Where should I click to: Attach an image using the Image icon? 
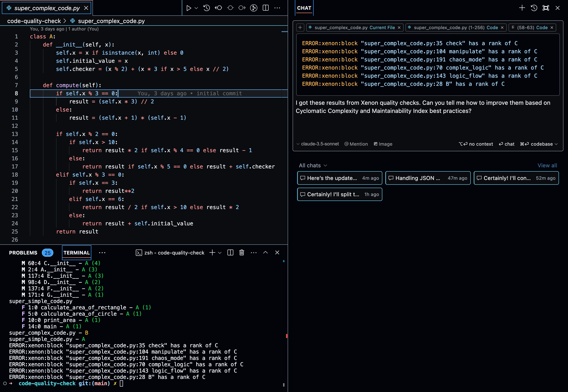click(x=383, y=144)
